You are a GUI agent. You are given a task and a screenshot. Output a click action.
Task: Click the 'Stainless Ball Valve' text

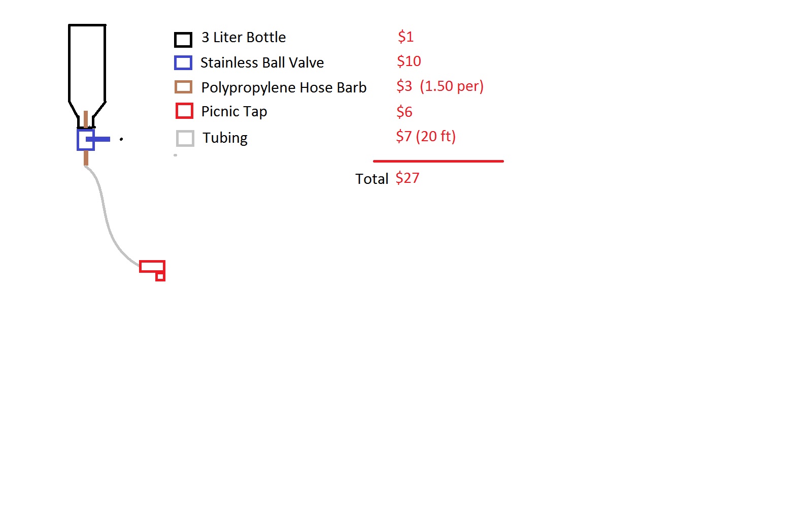[262, 63]
